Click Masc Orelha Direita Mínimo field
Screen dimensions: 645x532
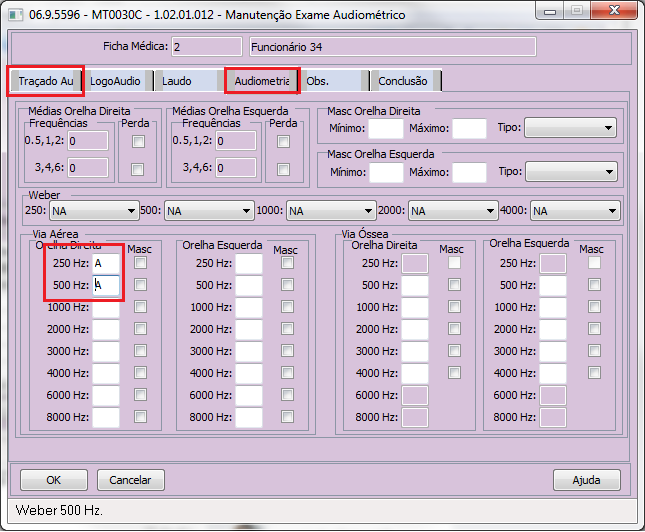coord(386,128)
